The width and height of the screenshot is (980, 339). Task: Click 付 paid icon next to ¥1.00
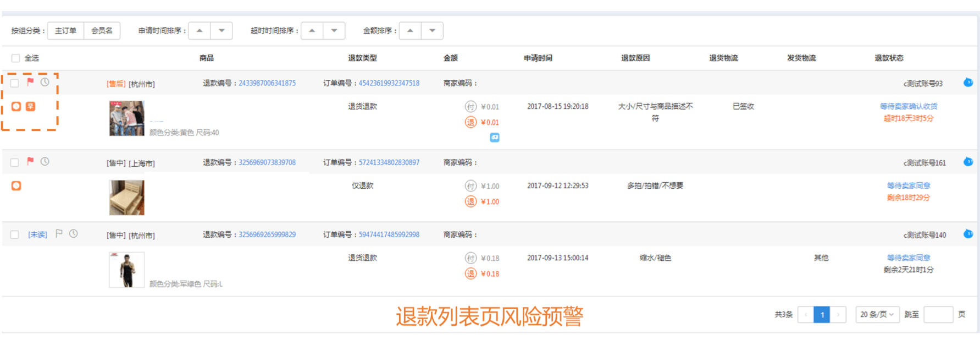point(470,186)
